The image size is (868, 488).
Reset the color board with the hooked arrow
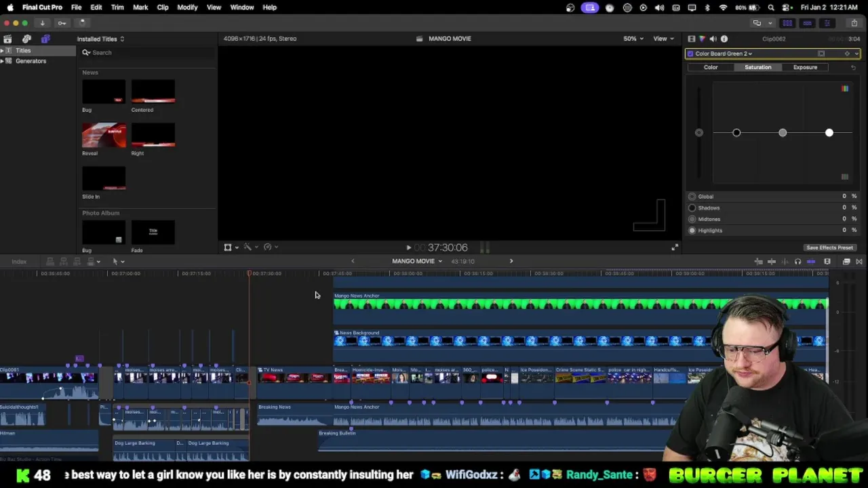854,67
